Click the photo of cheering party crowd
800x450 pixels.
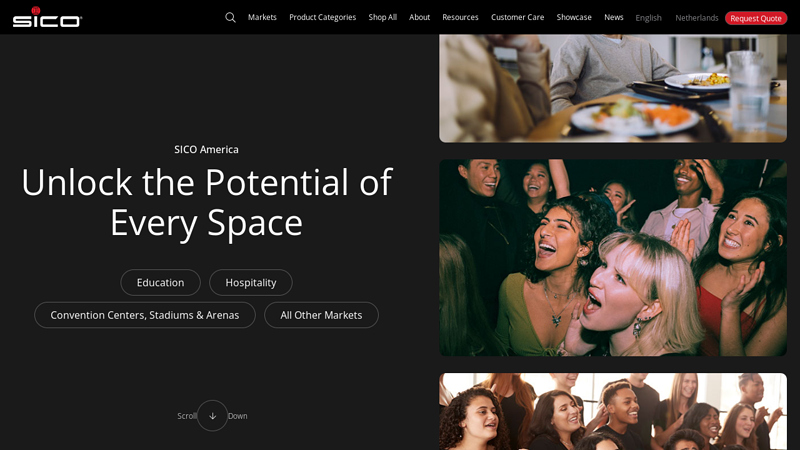[612, 257]
